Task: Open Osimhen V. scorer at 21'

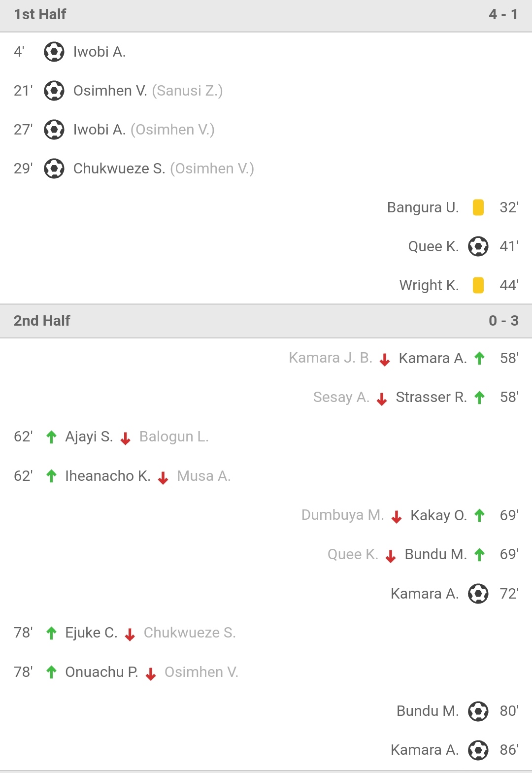Action: click(110, 91)
